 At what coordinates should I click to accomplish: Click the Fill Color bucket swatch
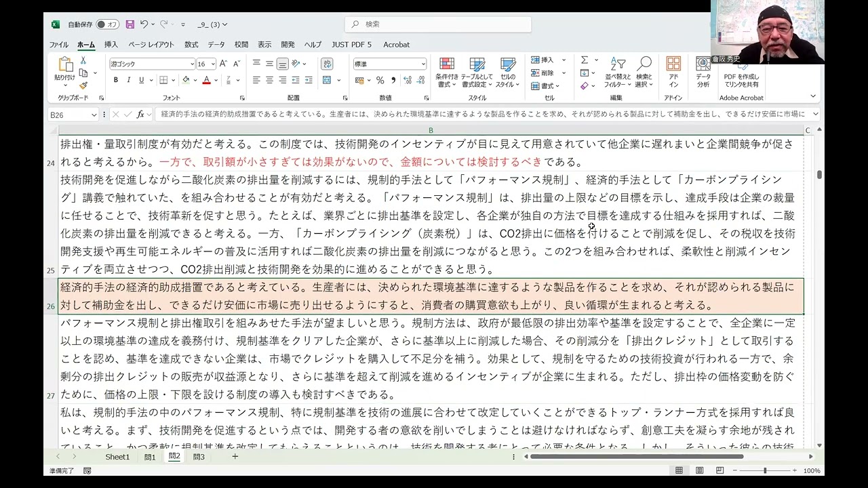click(x=185, y=80)
